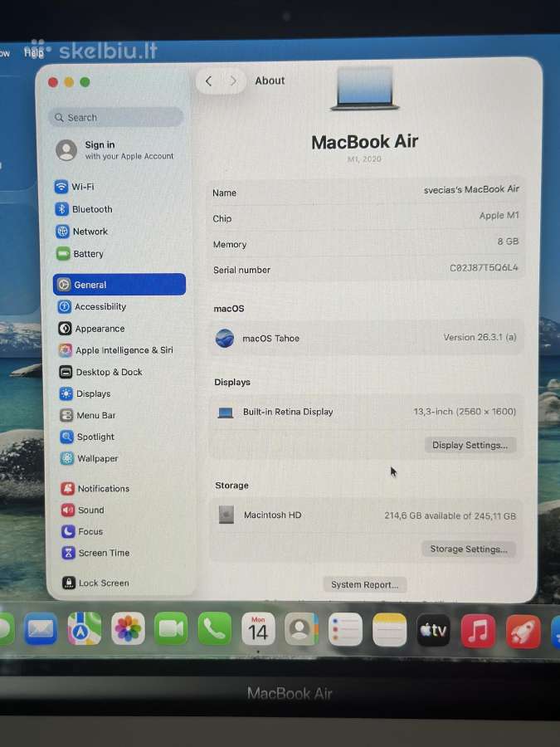
Task: Open Bluetooth settings in sidebar
Action: (x=84, y=209)
